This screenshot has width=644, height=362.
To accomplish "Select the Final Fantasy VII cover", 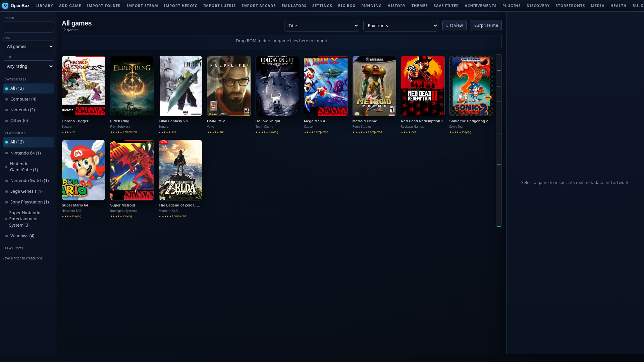I will click(180, 86).
